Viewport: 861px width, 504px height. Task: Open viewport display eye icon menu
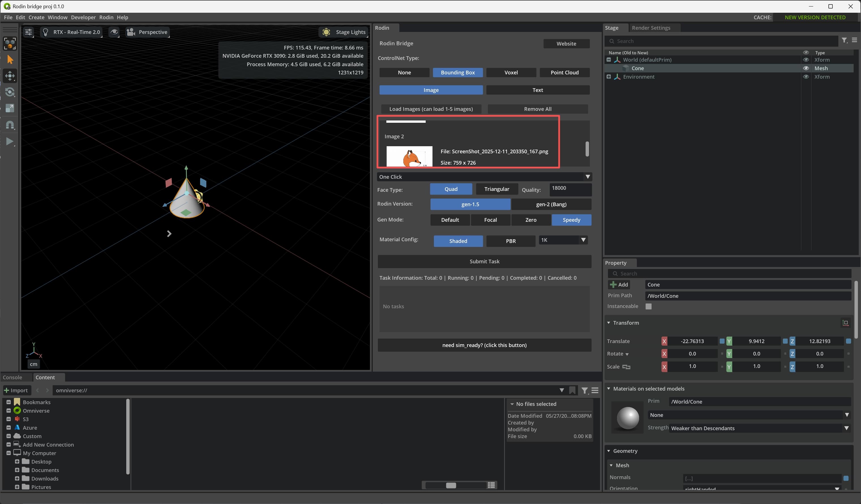(114, 32)
